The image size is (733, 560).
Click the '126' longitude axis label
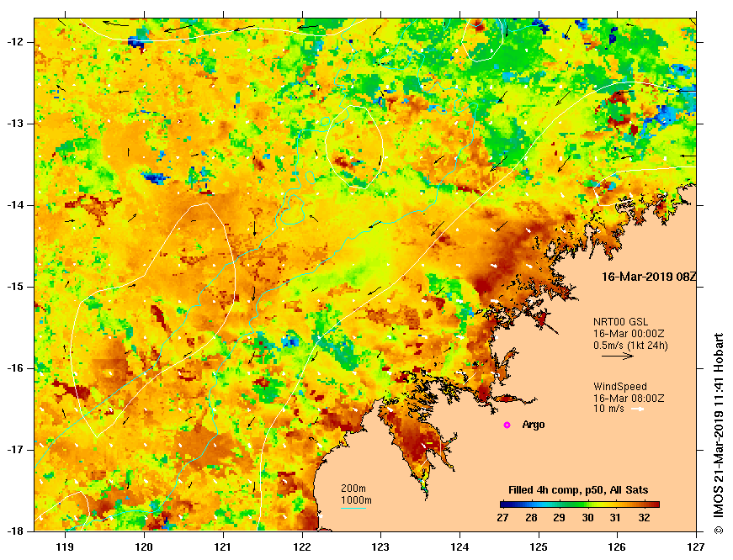click(x=618, y=547)
